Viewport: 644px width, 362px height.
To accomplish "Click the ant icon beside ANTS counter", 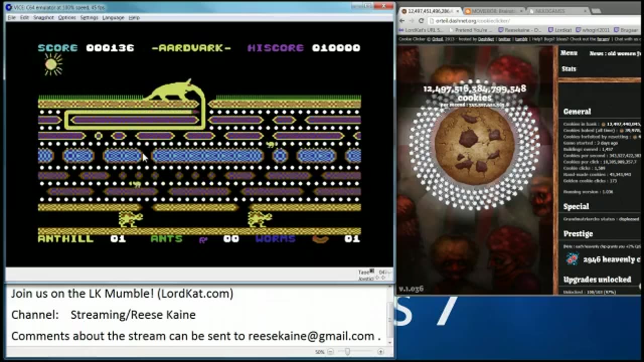I will [203, 239].
